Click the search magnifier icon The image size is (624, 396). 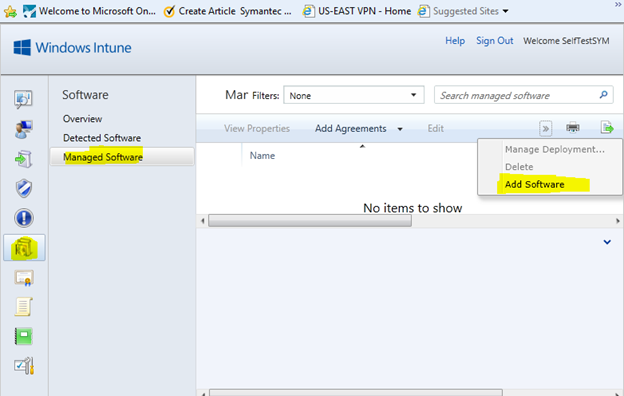point(603,95)
